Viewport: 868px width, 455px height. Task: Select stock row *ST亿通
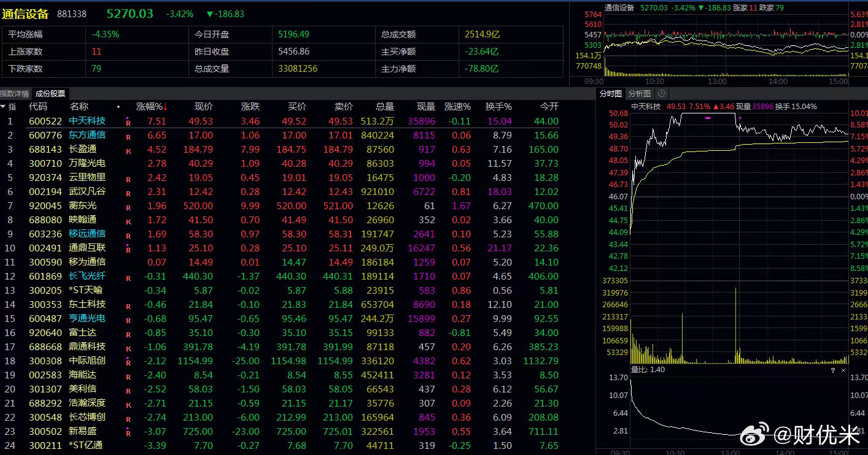(280, 446)
